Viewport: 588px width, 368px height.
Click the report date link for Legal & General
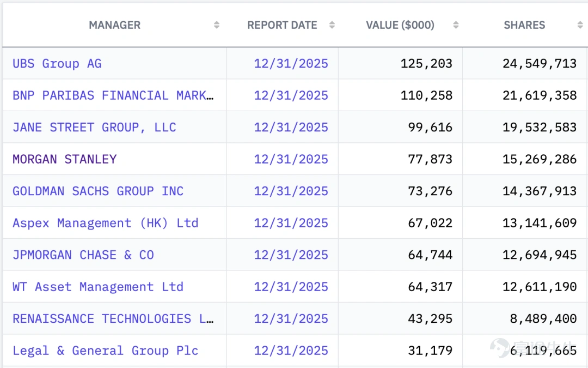(291, 351)
